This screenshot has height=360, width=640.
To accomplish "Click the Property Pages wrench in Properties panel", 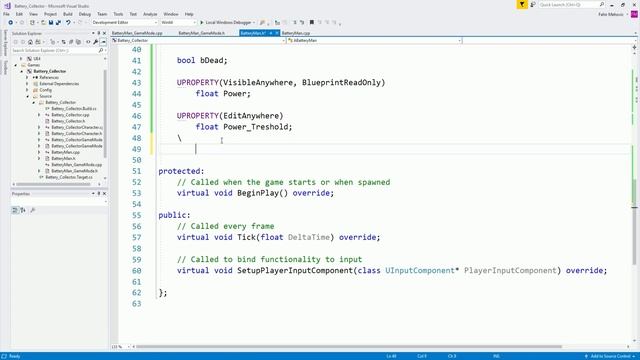I will point(33,210).
